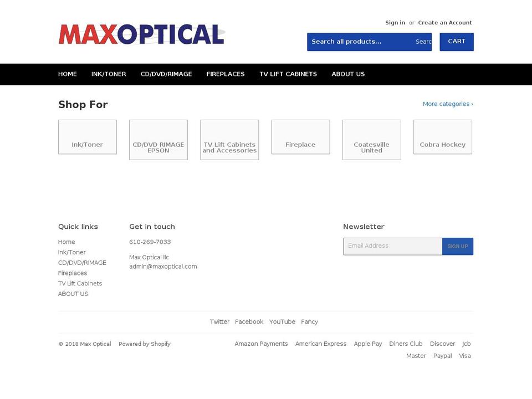The image size is (532, 399).
Task: Open the Coatesville United category tile
Action: (x=371, y=140)
